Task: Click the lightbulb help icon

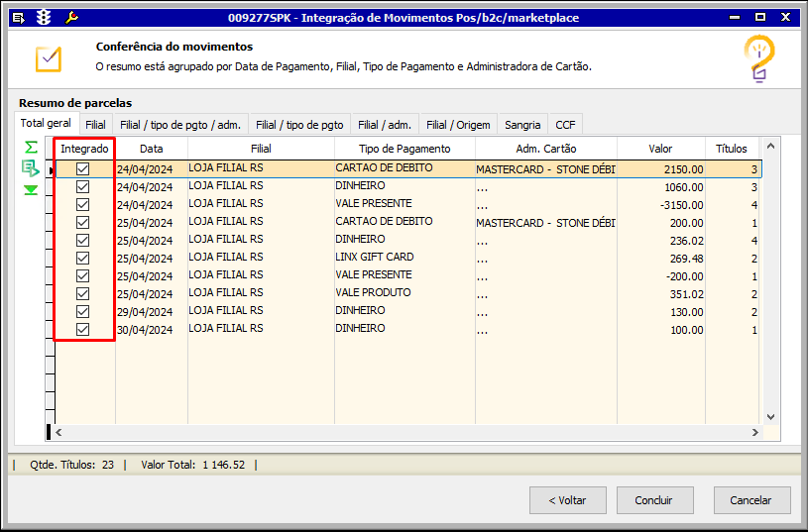Action: pyautogui.click(x=759, y=58)
